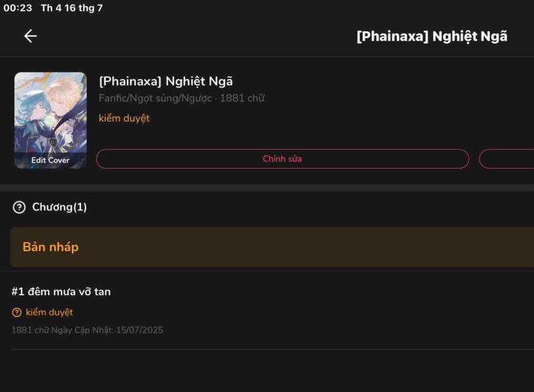This screenshot has width=534, height=392.
Task: Tap the orange kiểm duyệt status under the title
Action: point(124,118)
